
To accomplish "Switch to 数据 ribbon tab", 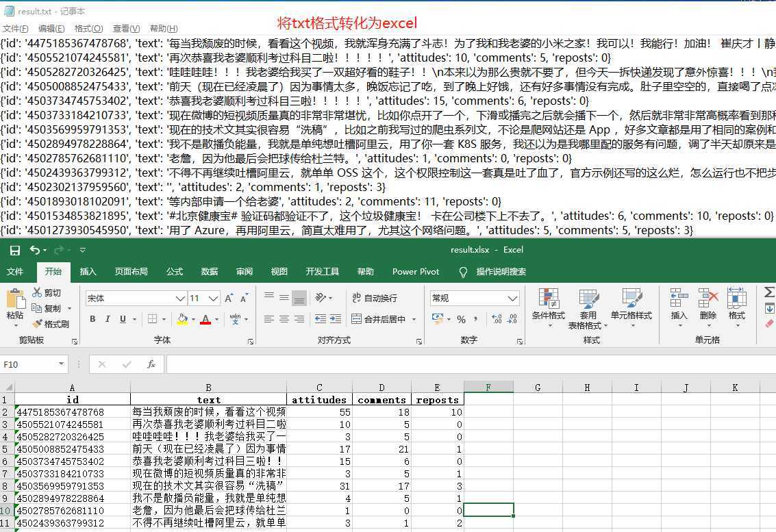I will click(x=210, y=271).
